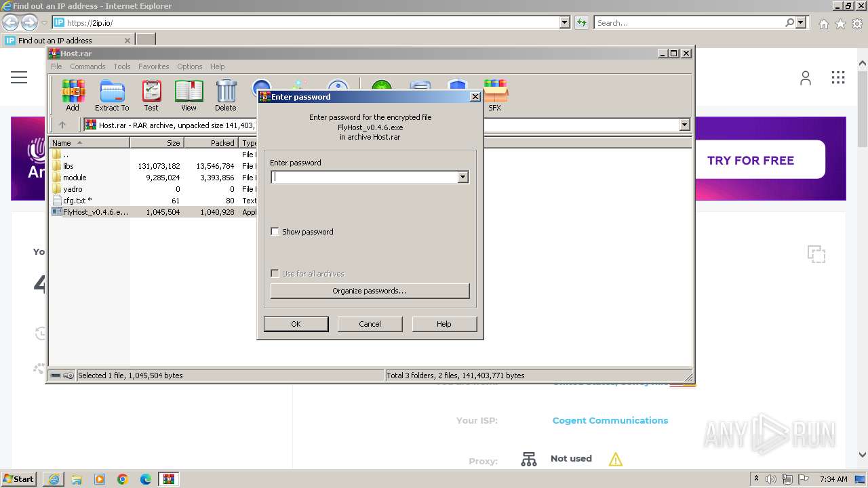Sort file list by the Size column
Viewport: 868px width, 488px height.
tap(157, 143)
